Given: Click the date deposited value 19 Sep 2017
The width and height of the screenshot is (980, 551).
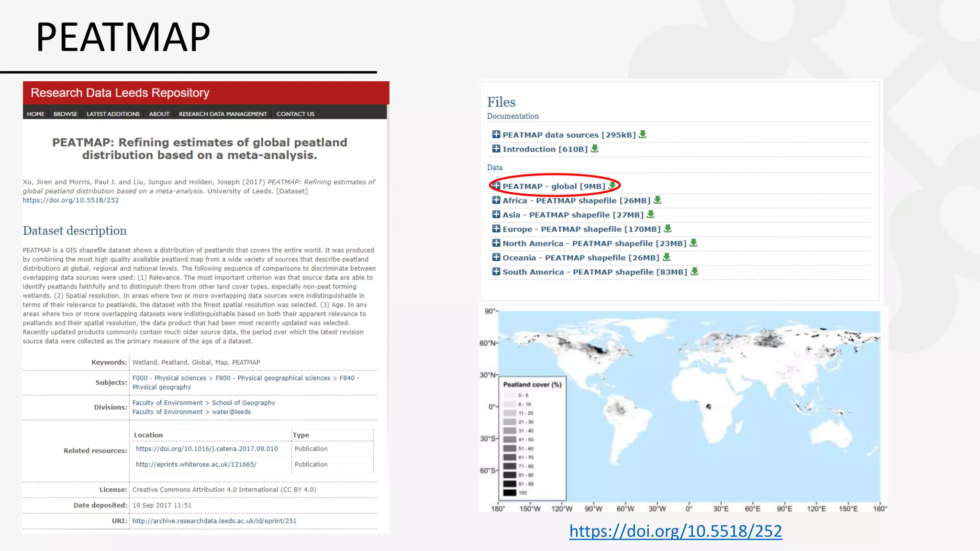Looking at the screenshot, I should 162,506.
